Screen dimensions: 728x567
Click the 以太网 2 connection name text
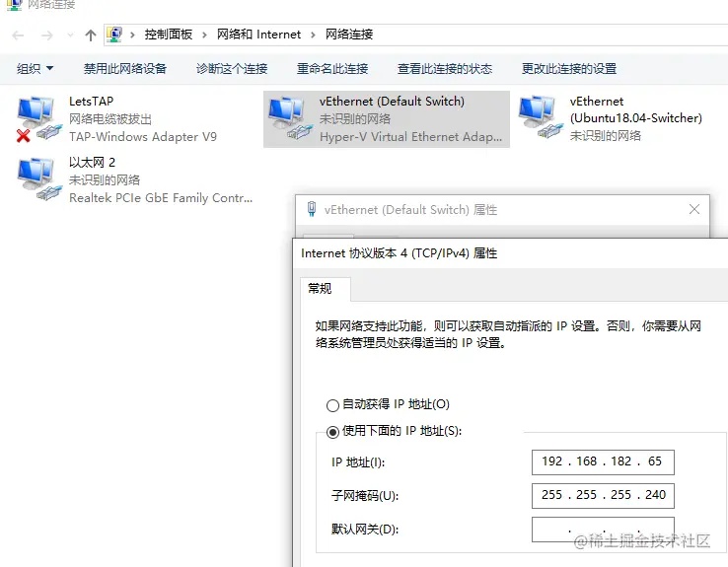coord(92,162)
